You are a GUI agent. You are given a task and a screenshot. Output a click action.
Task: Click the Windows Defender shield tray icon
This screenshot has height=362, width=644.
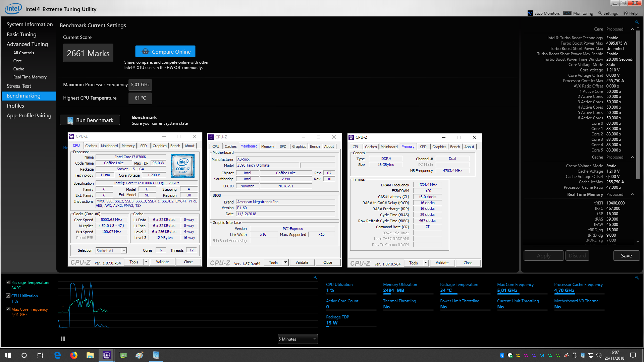point(510,355)
